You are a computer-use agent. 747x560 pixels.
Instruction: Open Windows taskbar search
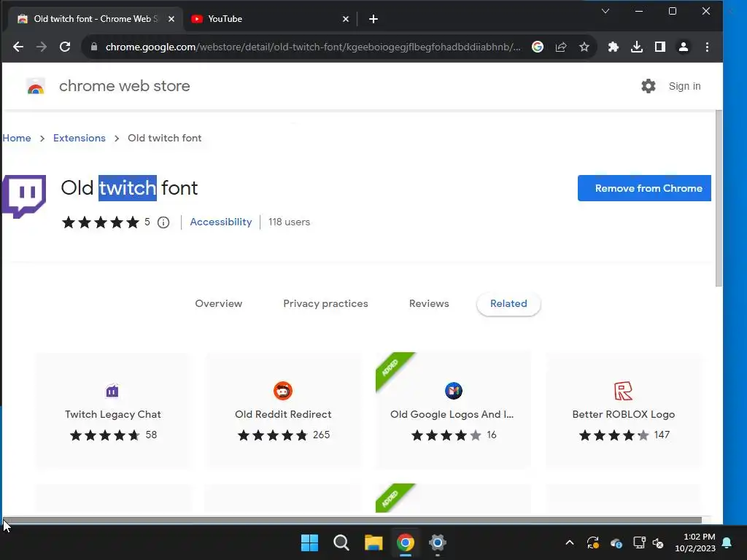tap(341, 542)
